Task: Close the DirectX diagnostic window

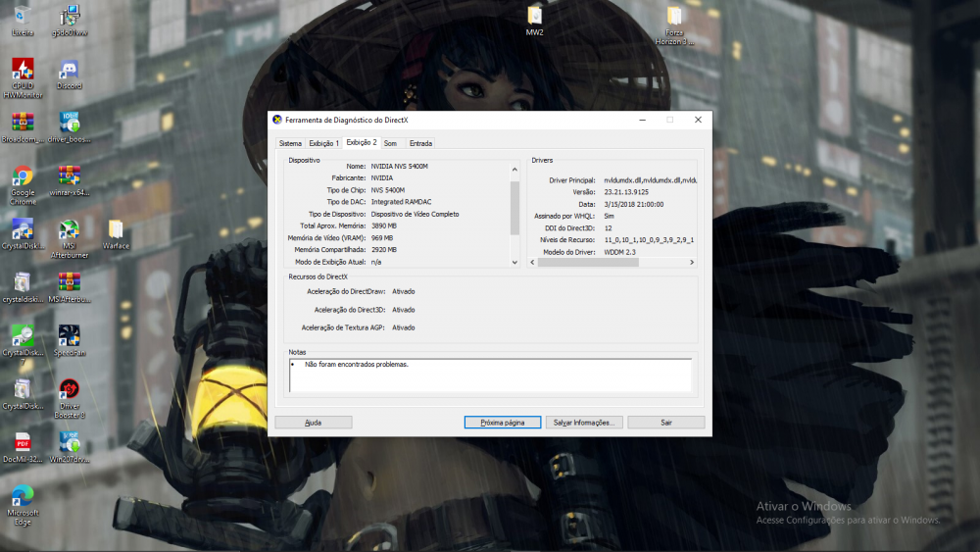Action: [x=698, y=120]
